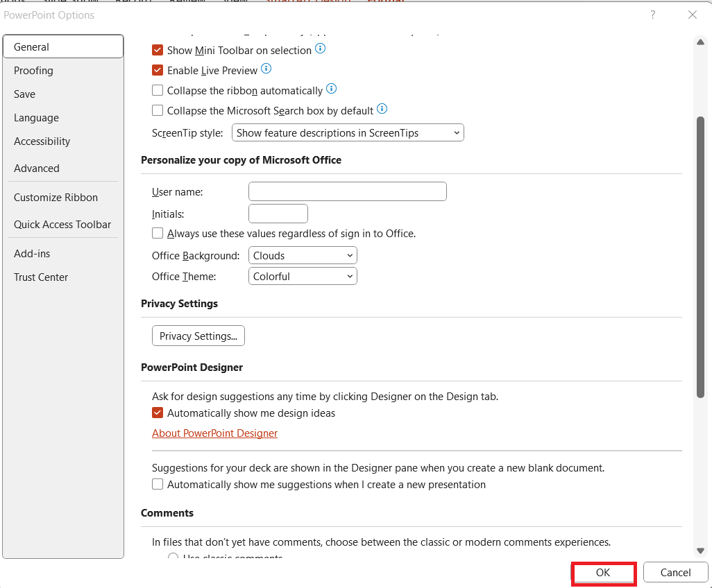The height and width of the screenshot is (588, 712).
Task: Click the Cancel button
Action: click(x=676, y=573)
